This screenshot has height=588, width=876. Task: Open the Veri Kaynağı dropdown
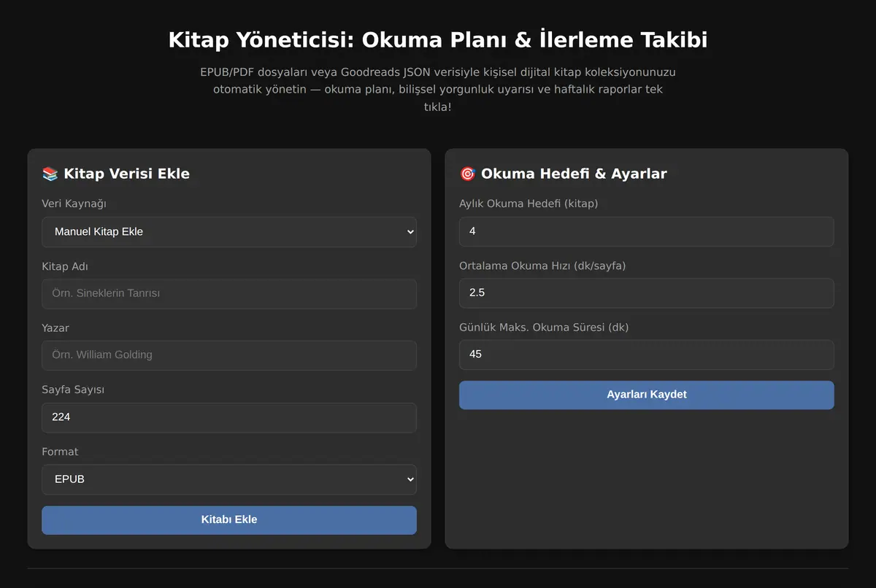[x=229, y=232]
